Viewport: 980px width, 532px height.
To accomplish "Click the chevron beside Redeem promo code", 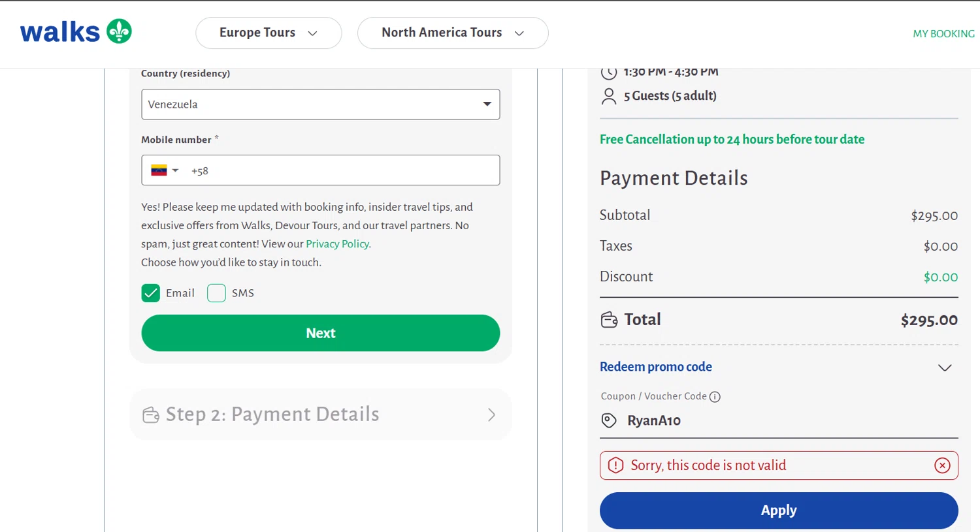I will point(945,368).
